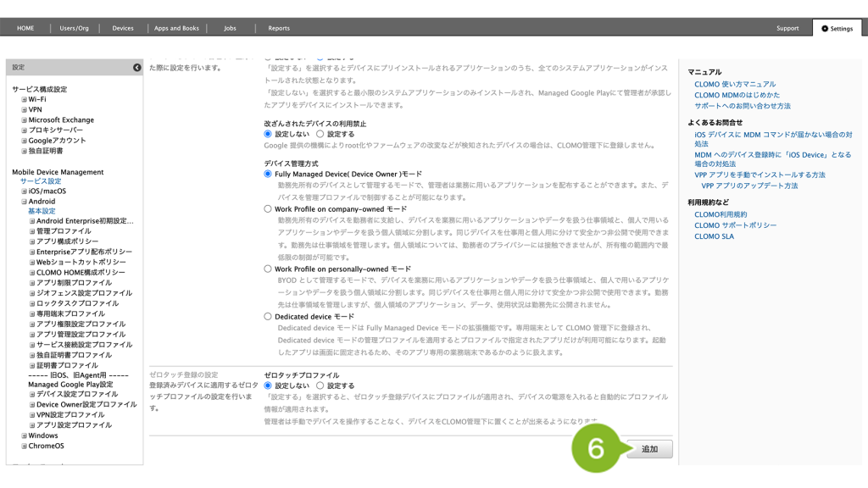Open iOS デバイスに MDM コマンドが届かない link
This screenshot has height=488, width=868.
(x=773, y=139)
